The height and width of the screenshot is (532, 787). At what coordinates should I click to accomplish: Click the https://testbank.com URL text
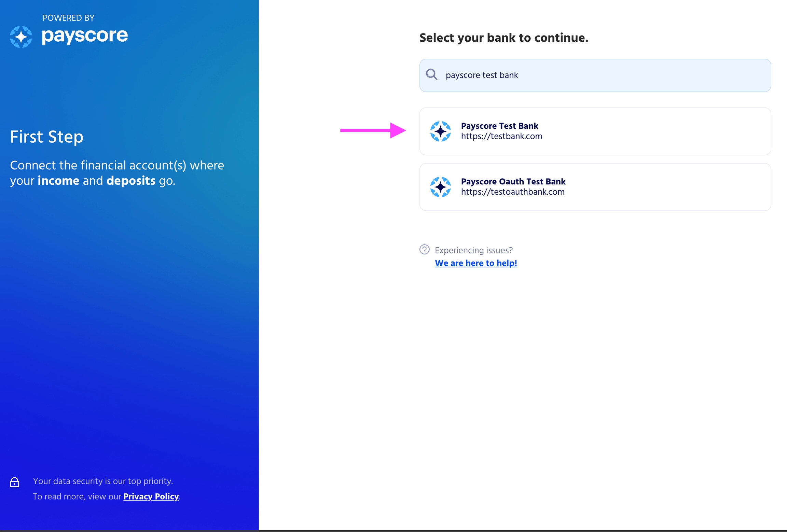[501, 137]
